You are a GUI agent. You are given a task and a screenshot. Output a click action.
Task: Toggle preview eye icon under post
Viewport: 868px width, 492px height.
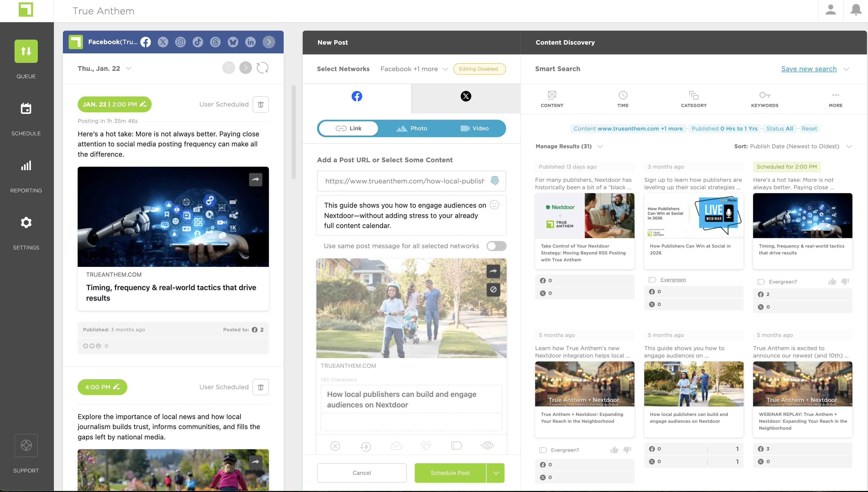pos(487,445)
